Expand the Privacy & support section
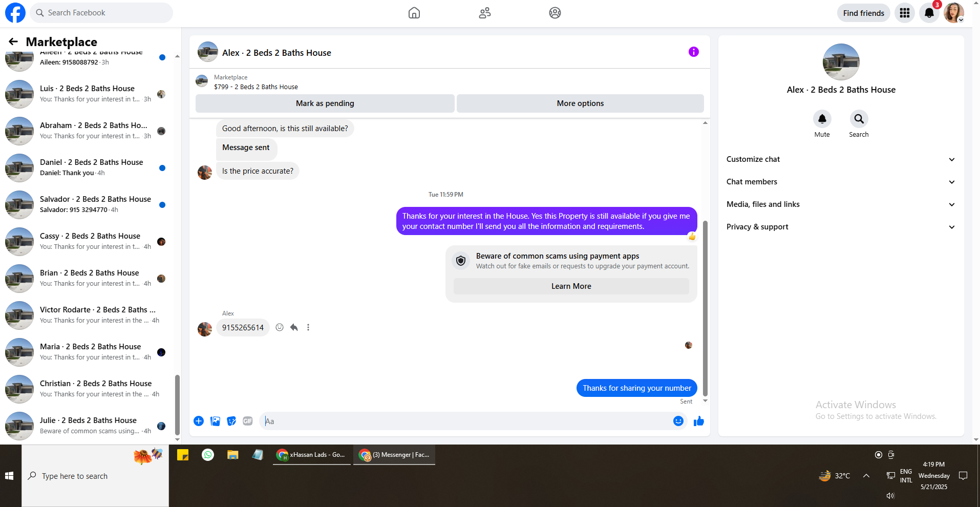The height and width of the screenshot is (507, 980). (841, 227)
